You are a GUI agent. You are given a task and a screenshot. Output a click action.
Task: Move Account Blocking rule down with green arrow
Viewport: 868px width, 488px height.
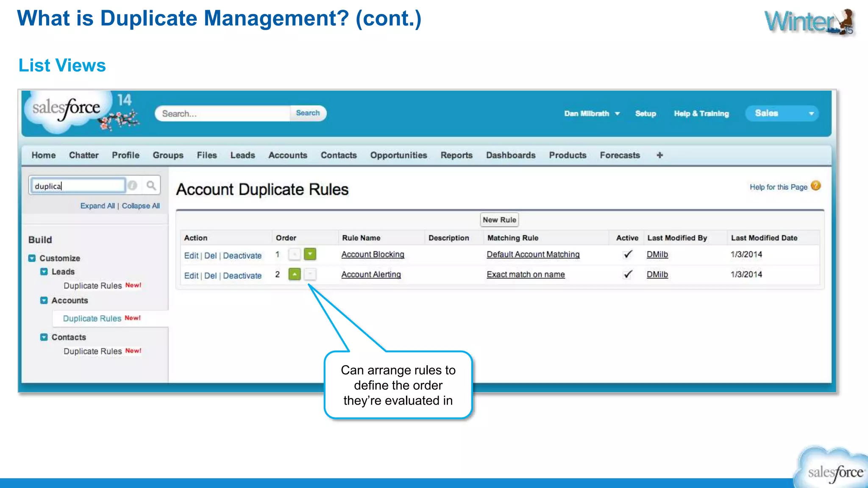click(x=310, y=254)
